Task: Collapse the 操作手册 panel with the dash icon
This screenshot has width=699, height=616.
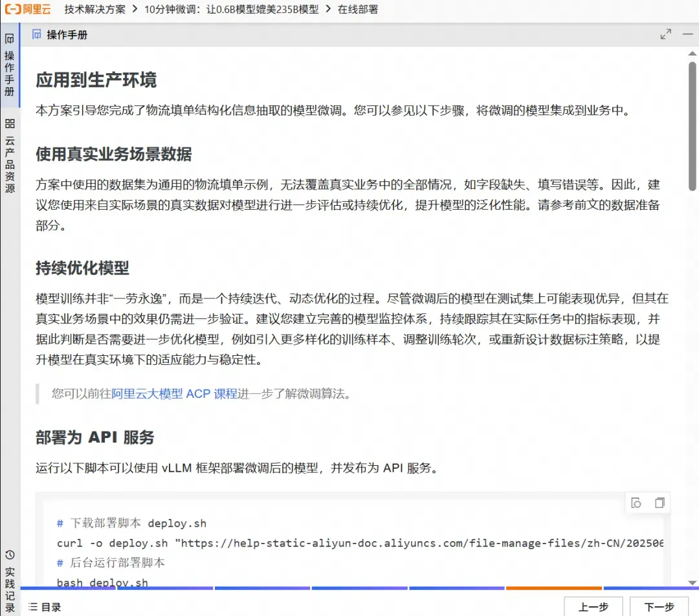Action: [688, 34]
